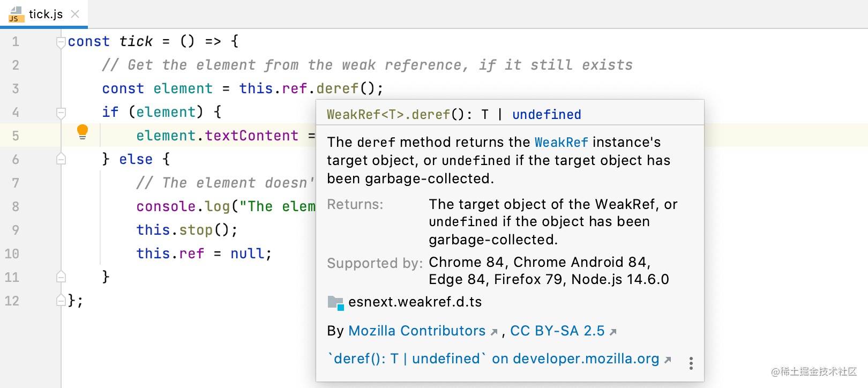The width and height of the screenshot is (868, 388).
Task: Collapse the if block fold at line 4
Action: [61, 113]
